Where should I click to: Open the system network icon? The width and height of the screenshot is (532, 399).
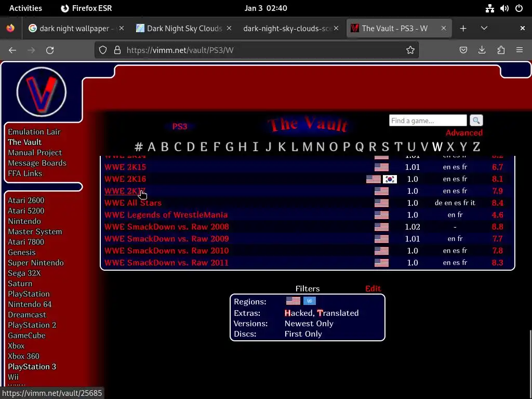(x=489, y=8)
